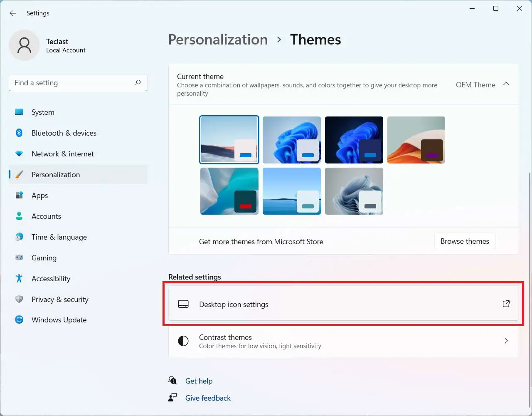Click the Give feedback link
This screenshot has width=532, height=416.
pos(208,398)
